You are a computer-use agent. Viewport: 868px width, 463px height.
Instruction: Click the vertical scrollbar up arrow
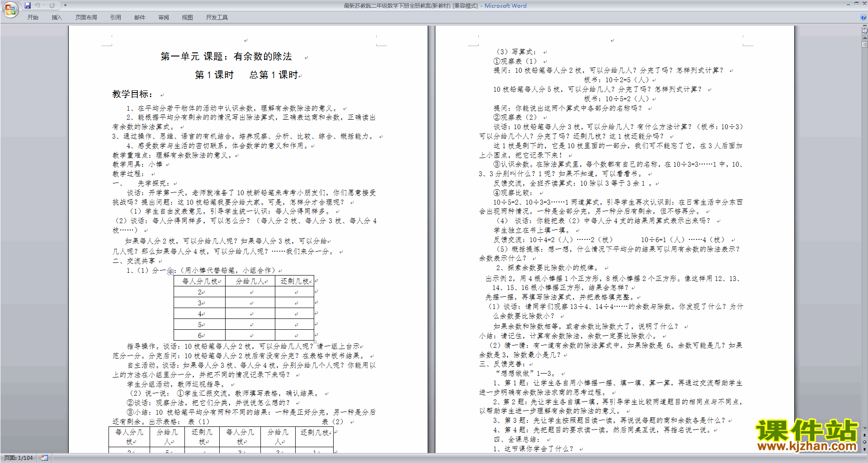tap(864, 38)
